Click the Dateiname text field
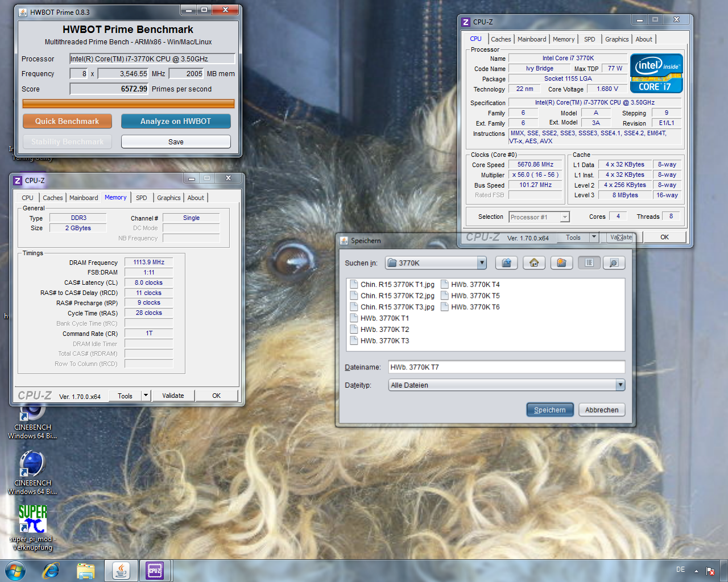728x582 pixels. (507, 367)
